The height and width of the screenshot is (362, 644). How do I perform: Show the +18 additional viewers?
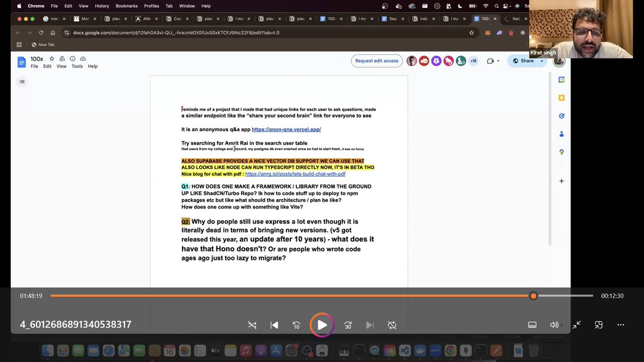(x=473, y=61)
